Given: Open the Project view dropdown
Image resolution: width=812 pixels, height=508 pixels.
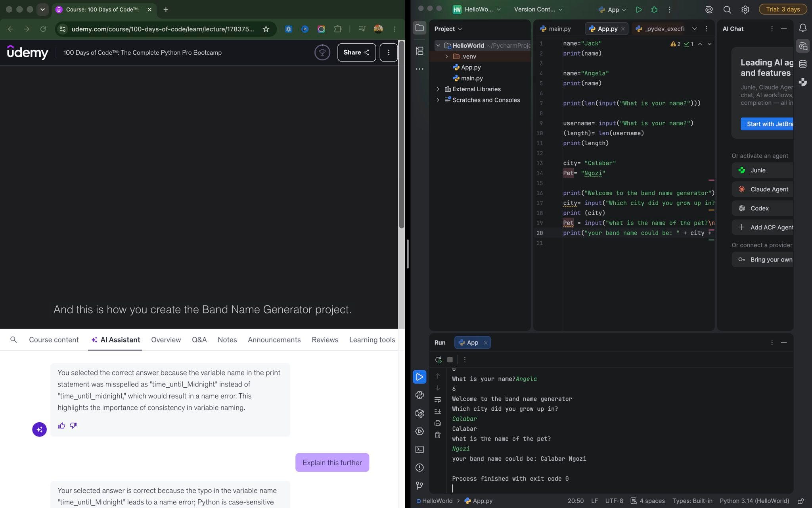Looking at the screenshot, I should pos(448,29).
